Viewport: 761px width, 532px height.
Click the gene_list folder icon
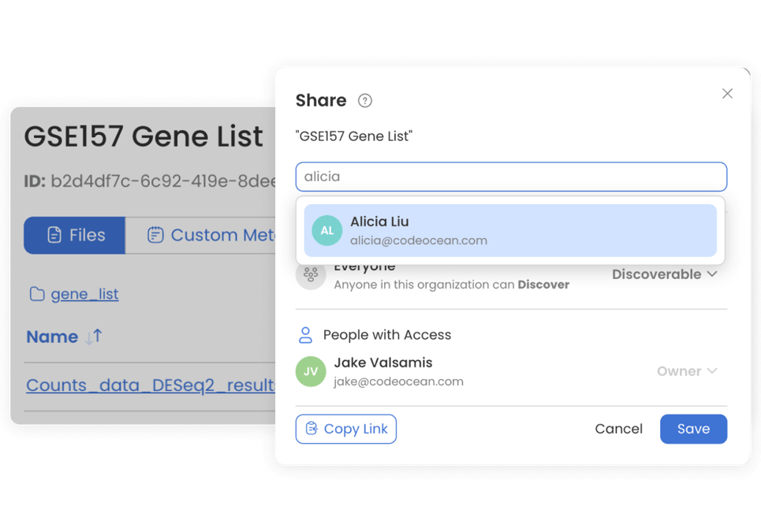coord(37,295)
